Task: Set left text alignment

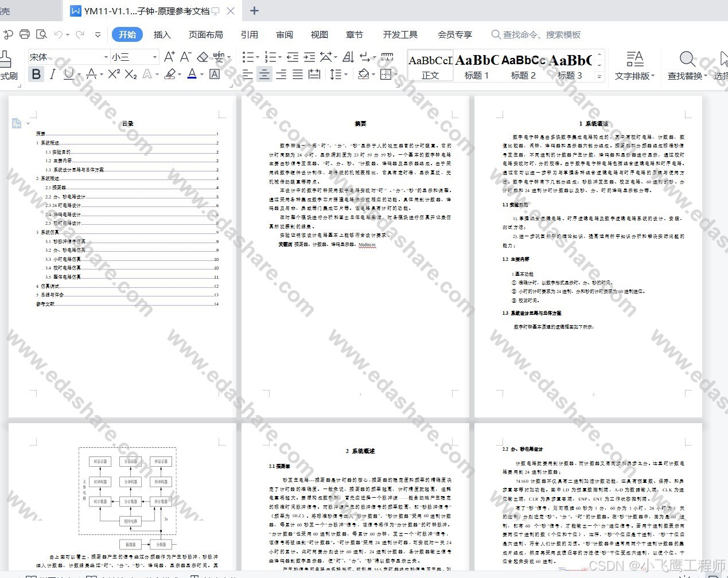Action: click(x=247, y=74)
